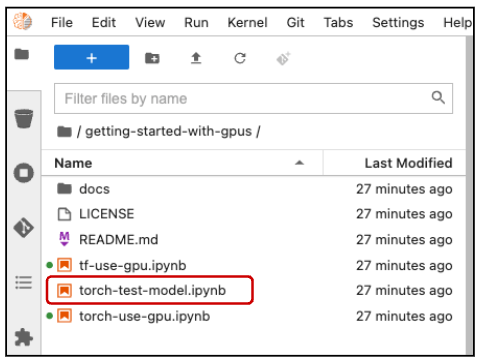Click the LICENSE file icon
The height and width of the screenshot is (361, 481).
(x=64, y=214)
